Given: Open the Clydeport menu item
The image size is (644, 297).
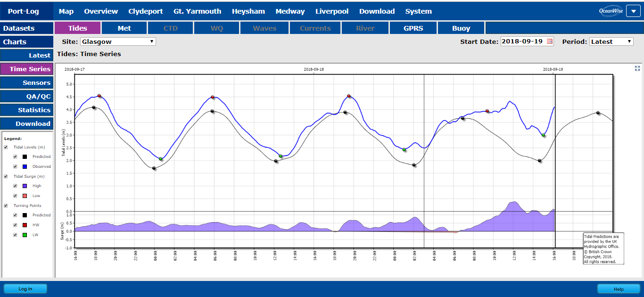Looking at the screenshot, I should (x=146, y=11).
